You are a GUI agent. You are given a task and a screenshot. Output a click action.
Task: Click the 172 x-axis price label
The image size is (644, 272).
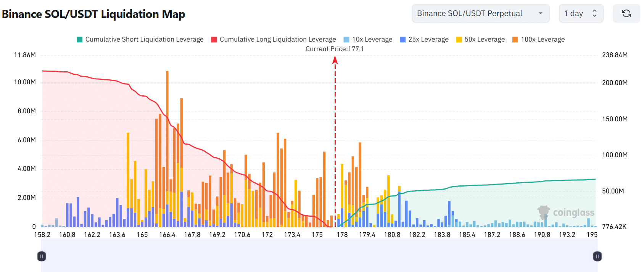point(267,235)
